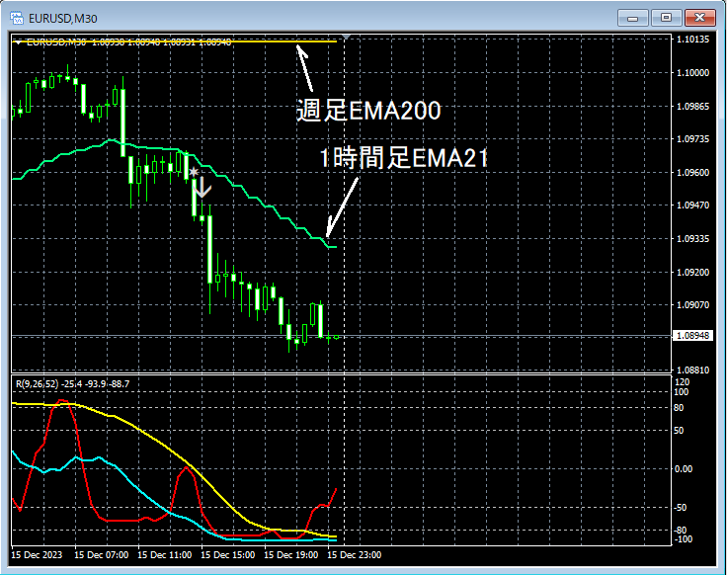This screenshot has width=728, height=575.
Task: Click the 1.09335 price scale label
Action: pyautogui.click(x=692, y=239)
